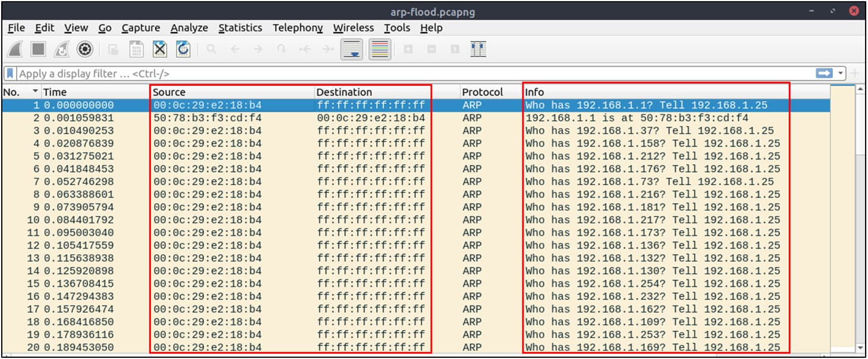The height and width of the screenshot is (359, 868).
Task: Expand the display filter history dropdown
Action: (841, 73)
